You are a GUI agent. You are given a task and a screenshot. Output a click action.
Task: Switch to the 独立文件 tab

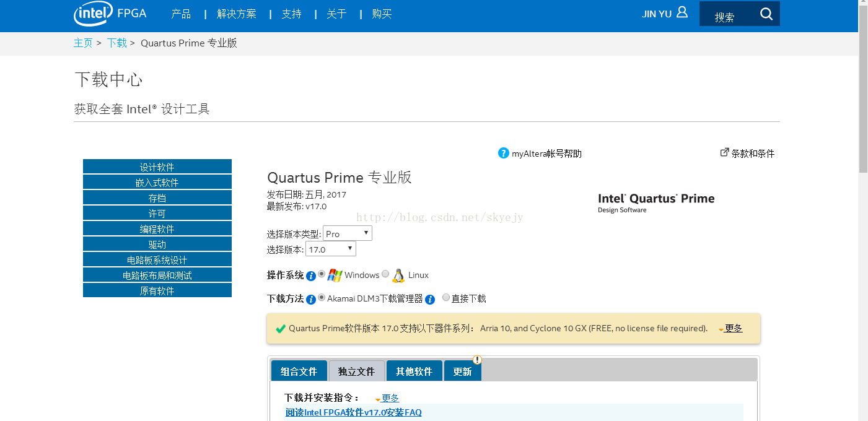(x=356, y=371)
